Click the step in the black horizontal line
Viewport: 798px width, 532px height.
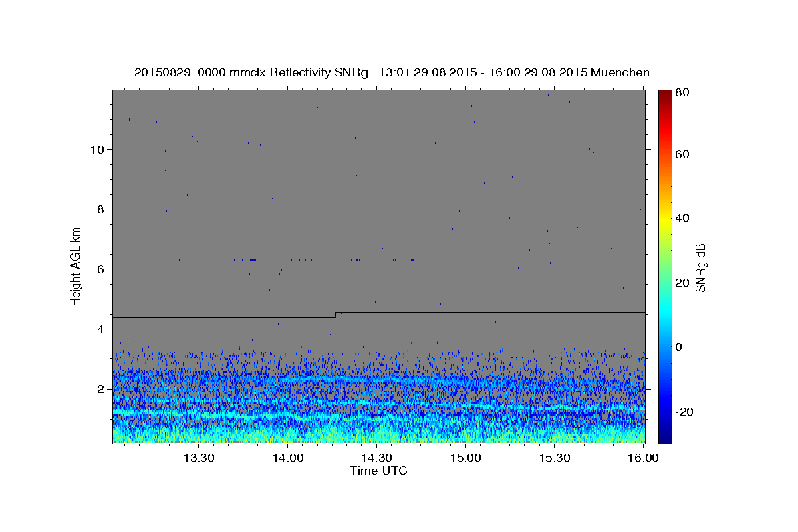336,315
